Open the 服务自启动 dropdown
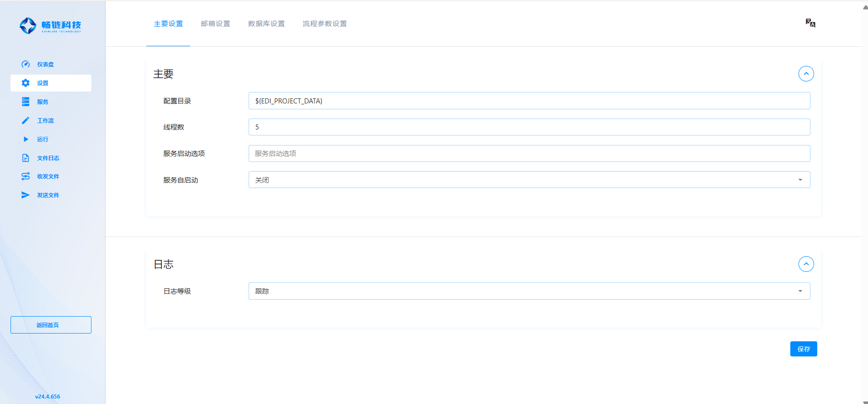Viewport: 868px width, 404px height. coord(529,180)
